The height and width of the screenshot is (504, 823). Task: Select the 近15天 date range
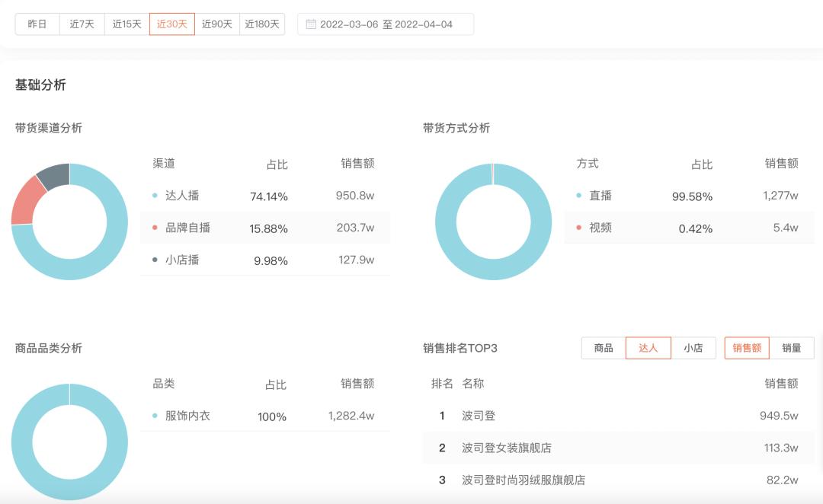pos(126,24)
